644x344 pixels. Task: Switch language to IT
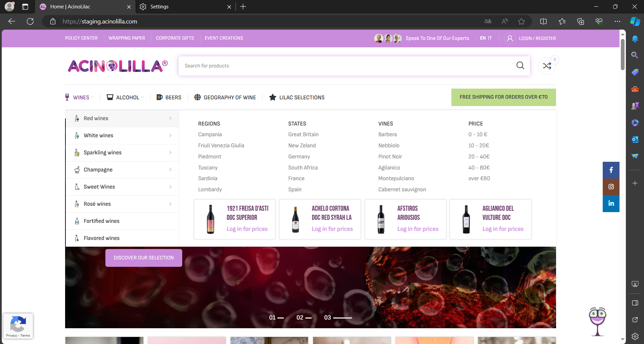click(490, 38)
